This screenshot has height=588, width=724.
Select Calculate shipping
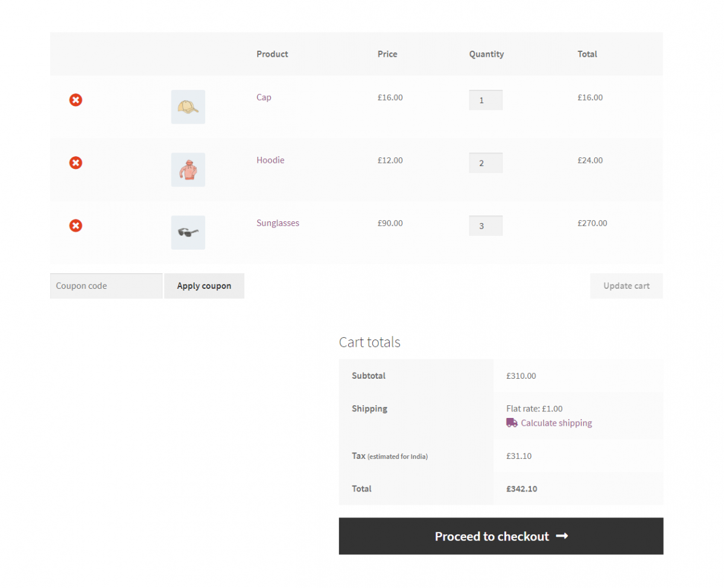[x=556, y=423]
